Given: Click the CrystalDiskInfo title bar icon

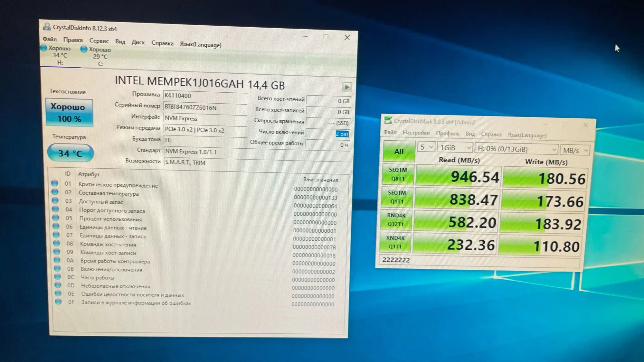Looking at the screenshot, I should point(47,26).
